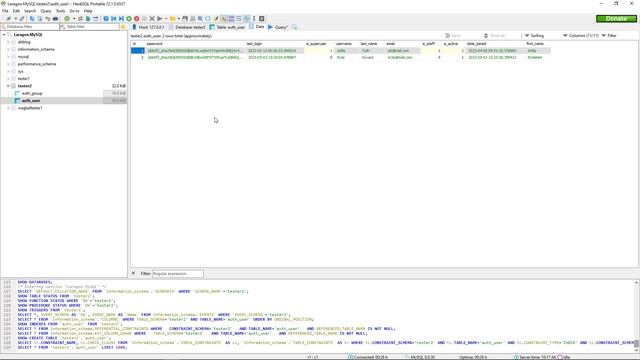Open run query dropdown arrow
640x360 pixels.
click(166, 19)
